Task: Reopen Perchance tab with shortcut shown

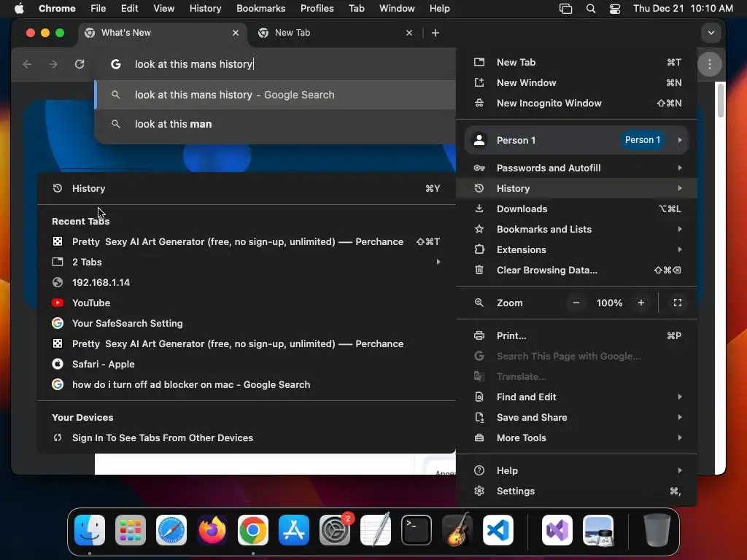Action: tap(247, 242)
